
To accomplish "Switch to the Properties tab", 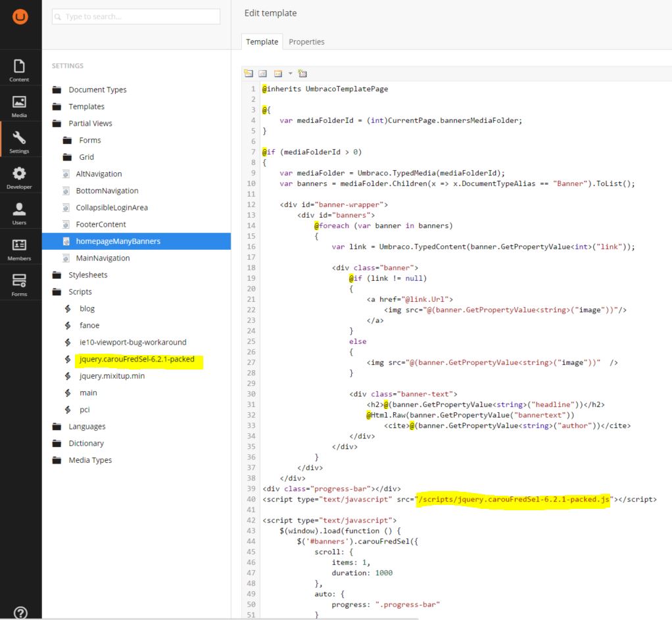I will [306, 41].
